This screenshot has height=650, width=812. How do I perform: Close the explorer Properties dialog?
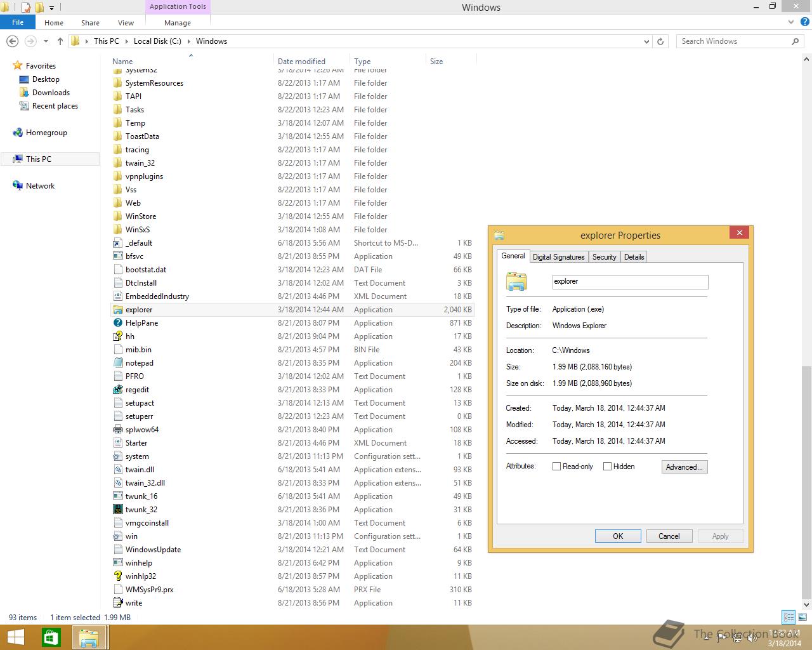(x=739, y=233)
